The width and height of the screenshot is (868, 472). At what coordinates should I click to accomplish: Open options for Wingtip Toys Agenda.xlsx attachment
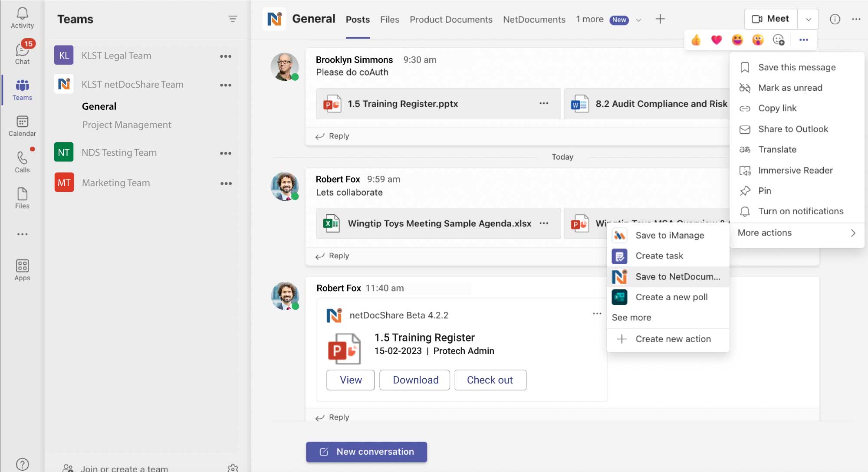click(x=544, y=223)
